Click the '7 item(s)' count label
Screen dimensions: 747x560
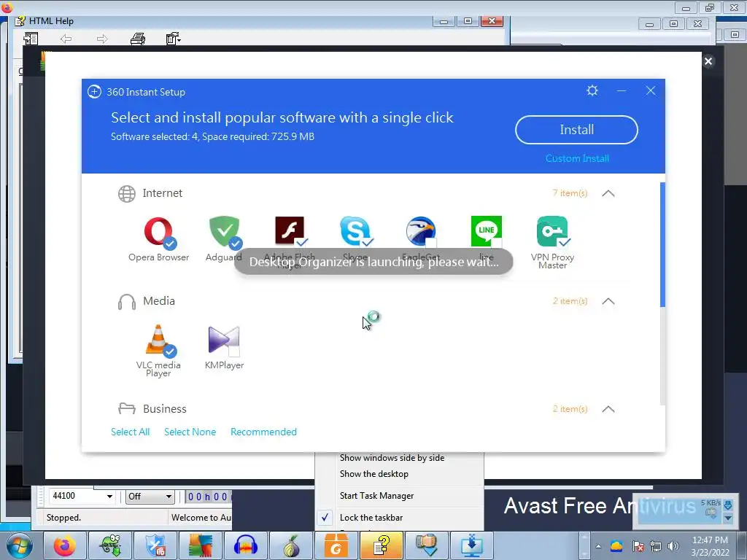[x=570, y=192]
